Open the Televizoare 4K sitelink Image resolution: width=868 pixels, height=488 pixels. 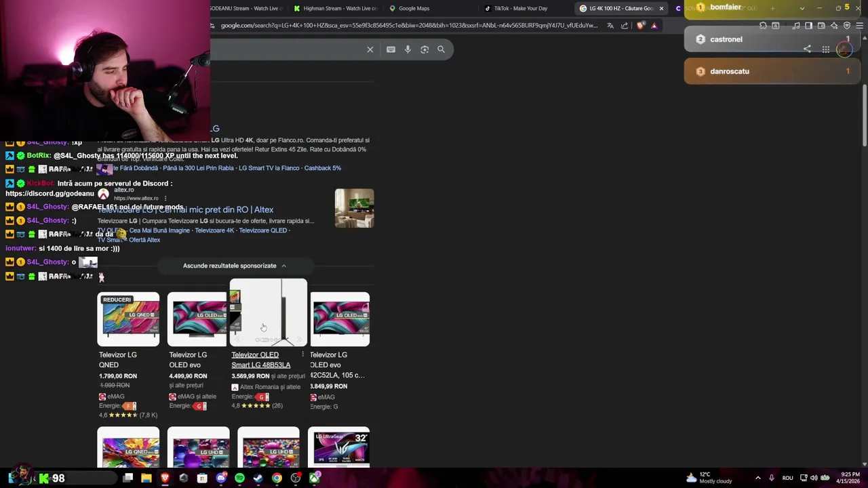coord(214,230)
